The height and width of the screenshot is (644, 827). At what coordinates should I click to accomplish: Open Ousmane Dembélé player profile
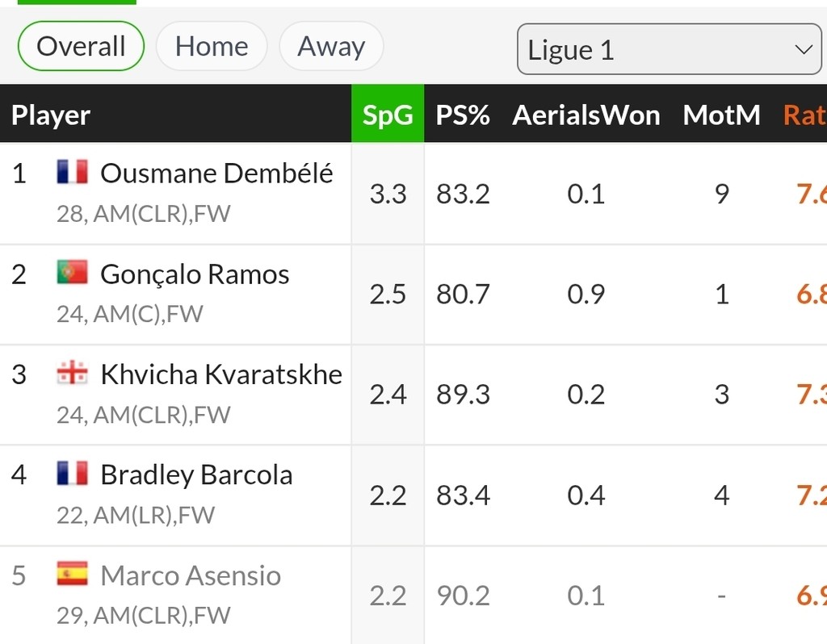(216, 173)
